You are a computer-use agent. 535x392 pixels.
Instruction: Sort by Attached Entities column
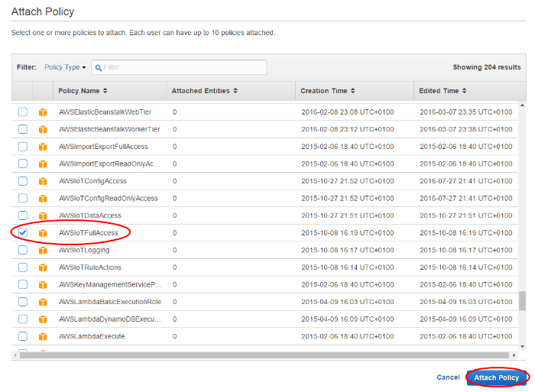click(x=204, y=91)
